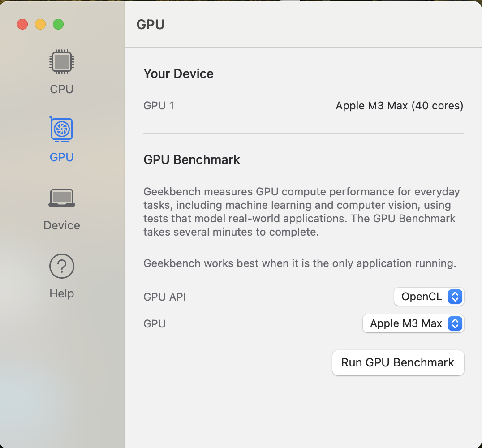Close the Geekbench window with red button
The height and width of the screenshot is (448, 482).
[22, 24]
